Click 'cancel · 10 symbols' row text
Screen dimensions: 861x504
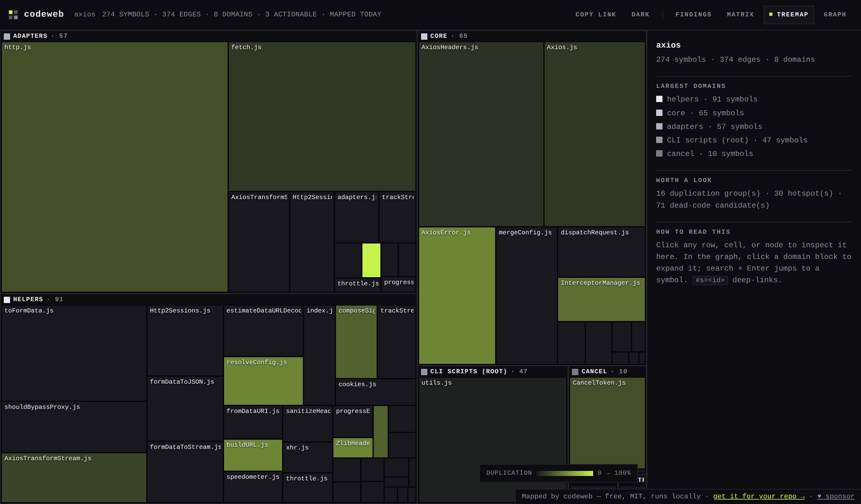710,154
